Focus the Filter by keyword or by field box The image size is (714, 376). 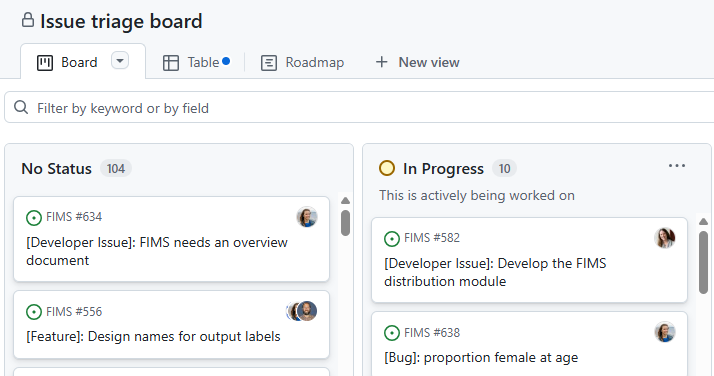click(359, 108)
